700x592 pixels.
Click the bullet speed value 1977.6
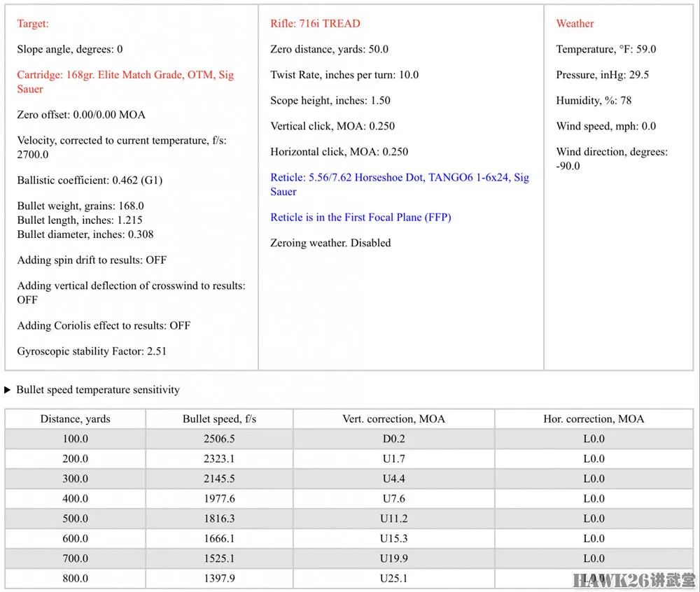point(219,499)
